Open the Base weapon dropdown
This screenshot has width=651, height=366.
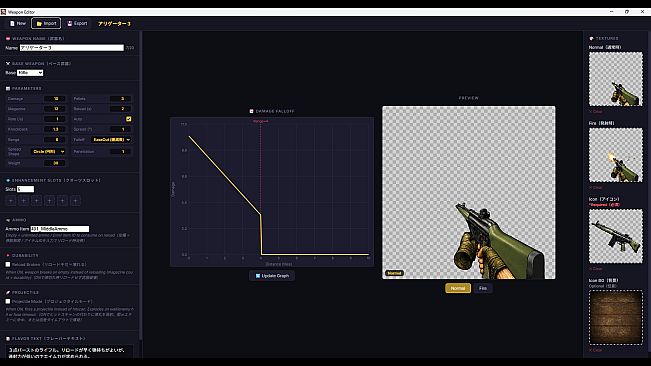pos(30,73)
